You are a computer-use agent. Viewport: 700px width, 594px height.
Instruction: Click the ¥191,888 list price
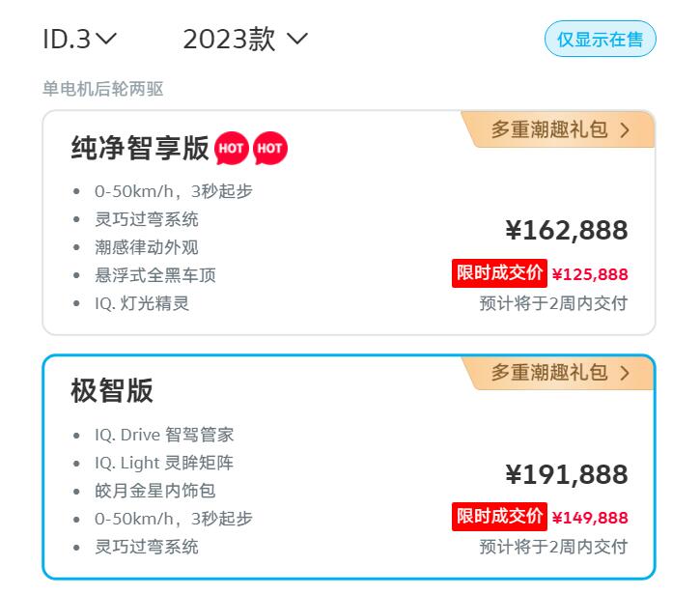point(567,474)
